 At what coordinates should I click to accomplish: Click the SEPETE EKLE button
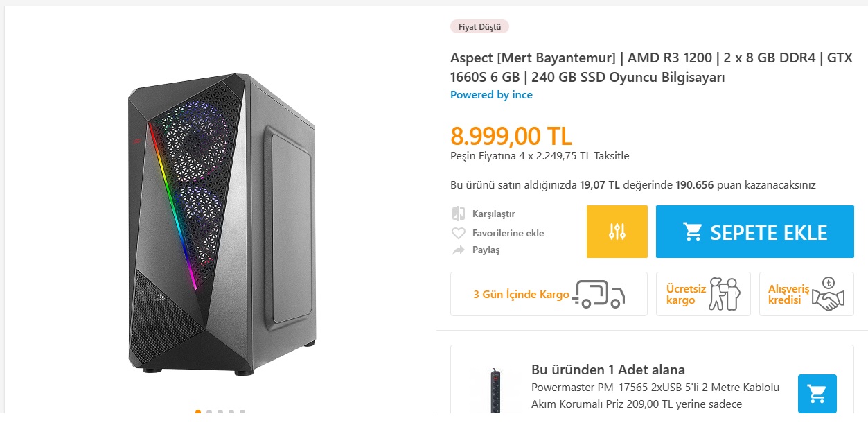(x=754, y=232)
